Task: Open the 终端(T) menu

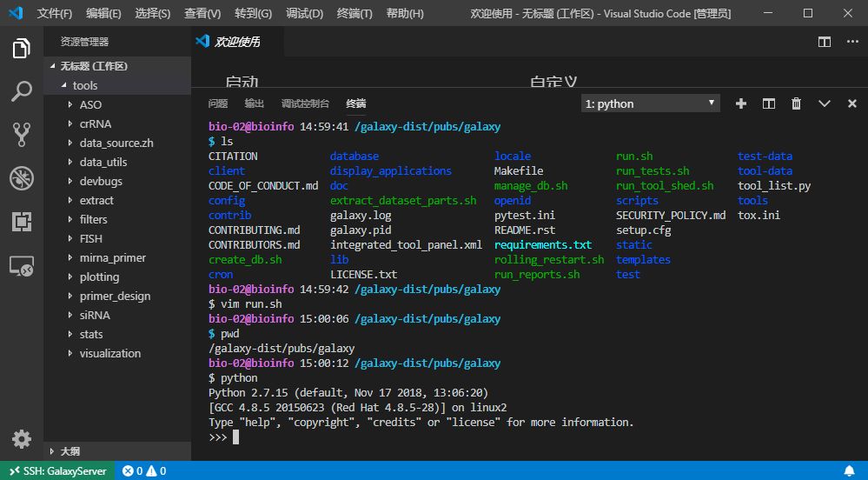Action: (x=354, y=13)
